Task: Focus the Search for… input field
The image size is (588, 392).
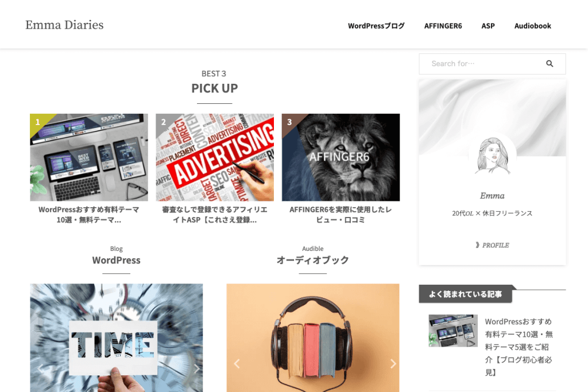Action: pyautogui.click(x=482, y=64)
